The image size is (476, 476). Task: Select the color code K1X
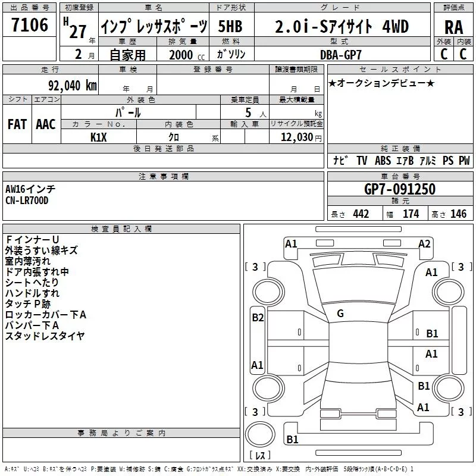tap(99, 136)
